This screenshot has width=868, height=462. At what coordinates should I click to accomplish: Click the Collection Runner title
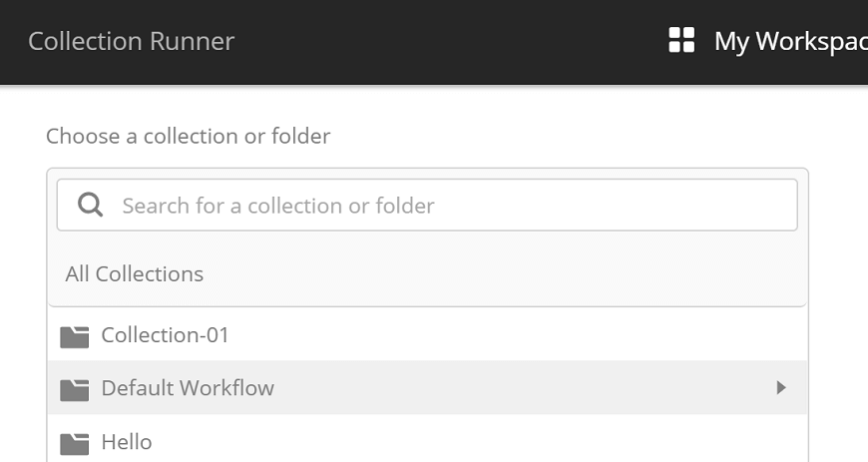tap(131, 41)
